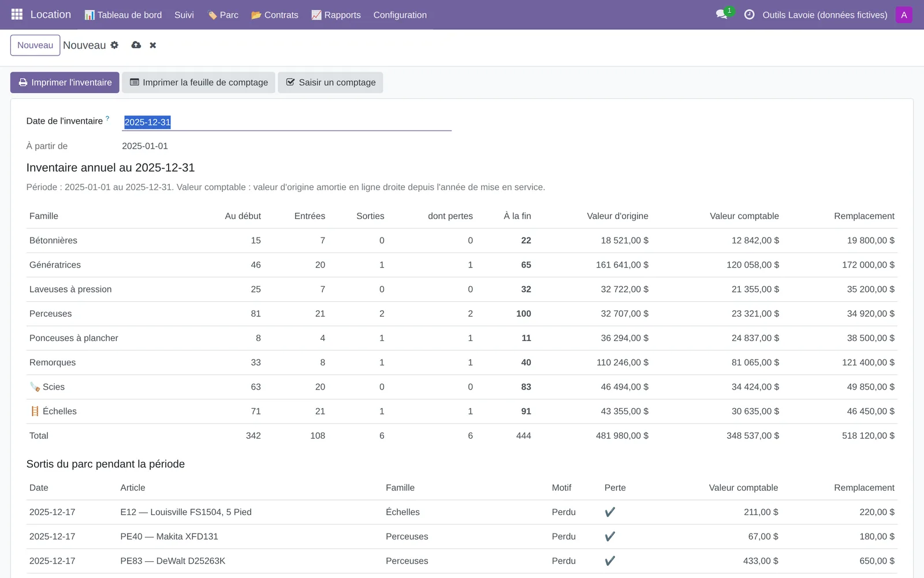Open company switcher Outils Lavoie
This screenshot has height=578, width=924.
pyautogui.click(x=825, y=14)
